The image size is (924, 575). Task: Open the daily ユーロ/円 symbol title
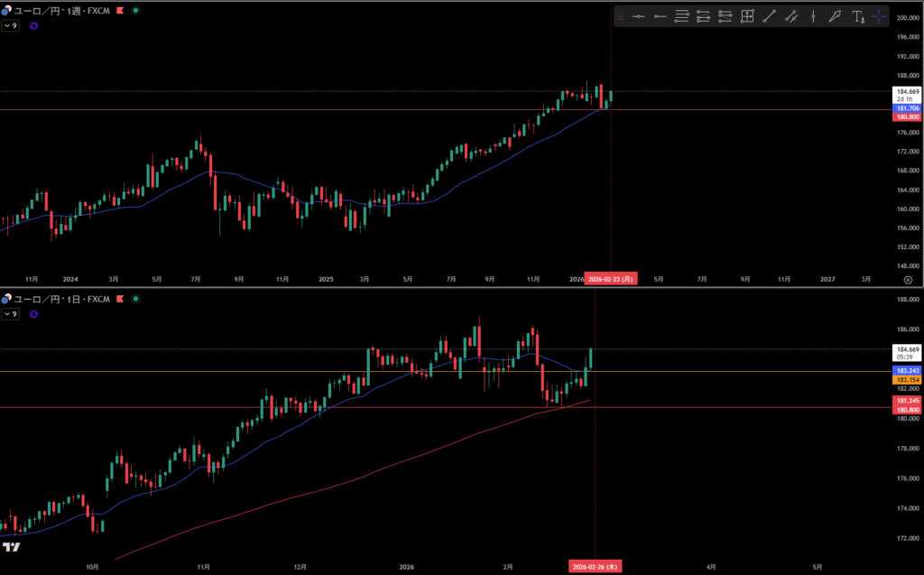(x=54, y=298)
